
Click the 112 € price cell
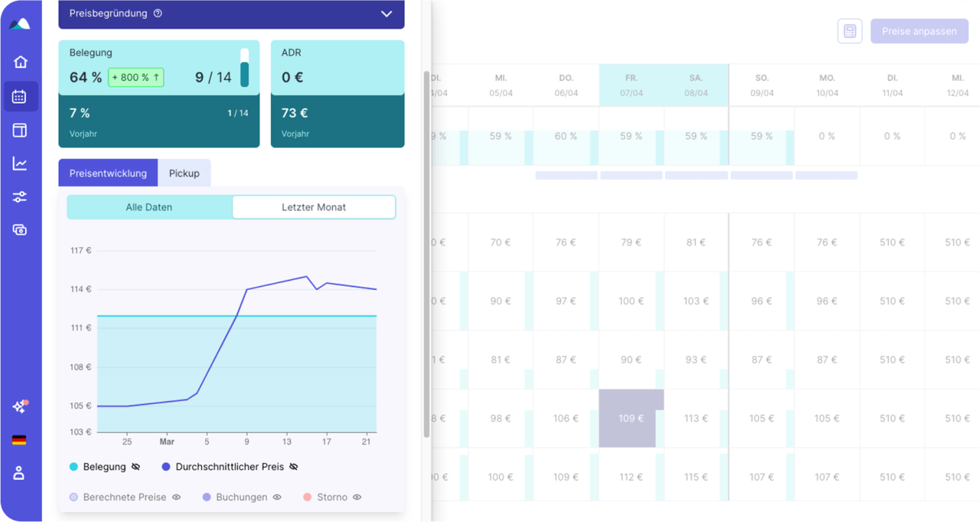pyautogui.click(x=631, y=477)
